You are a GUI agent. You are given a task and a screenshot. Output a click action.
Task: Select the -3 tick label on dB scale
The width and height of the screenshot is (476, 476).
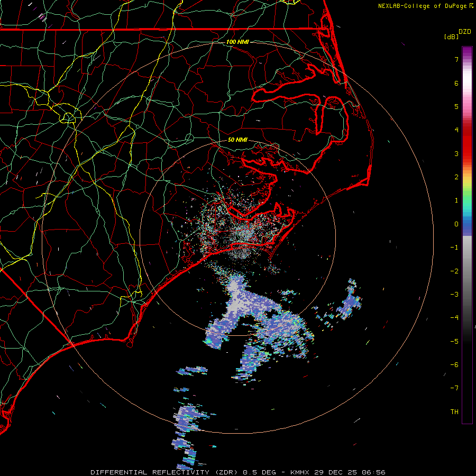(454, 295)
